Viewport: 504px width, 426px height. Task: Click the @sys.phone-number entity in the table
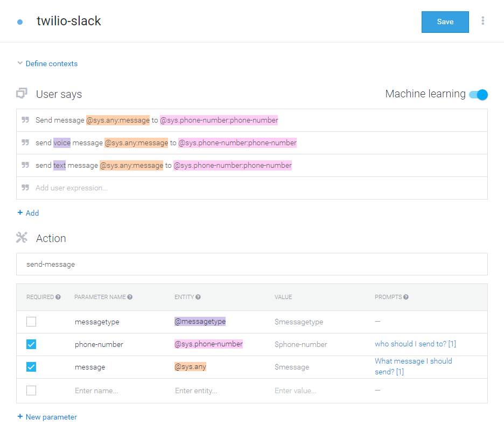(x=208, y=344)
